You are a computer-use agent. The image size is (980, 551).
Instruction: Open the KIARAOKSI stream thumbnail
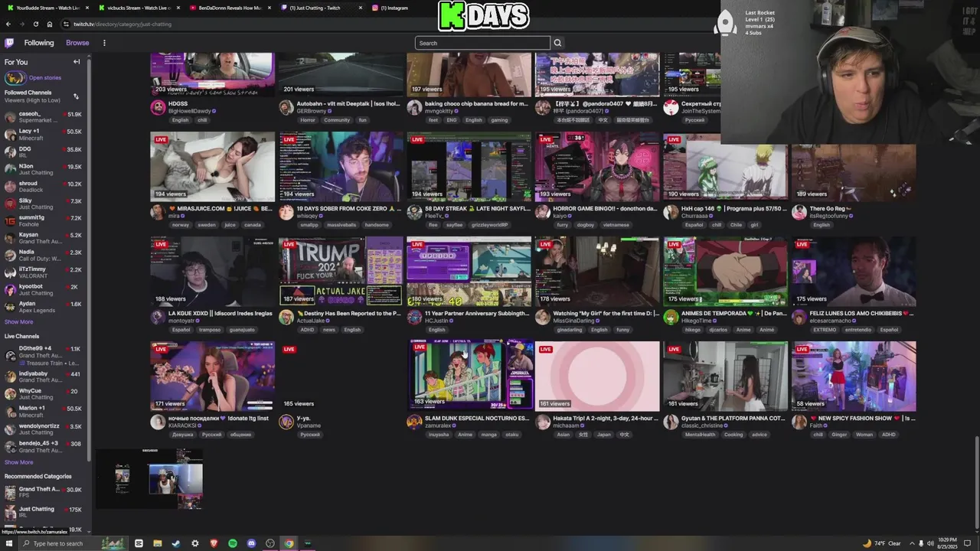(212, 376)
